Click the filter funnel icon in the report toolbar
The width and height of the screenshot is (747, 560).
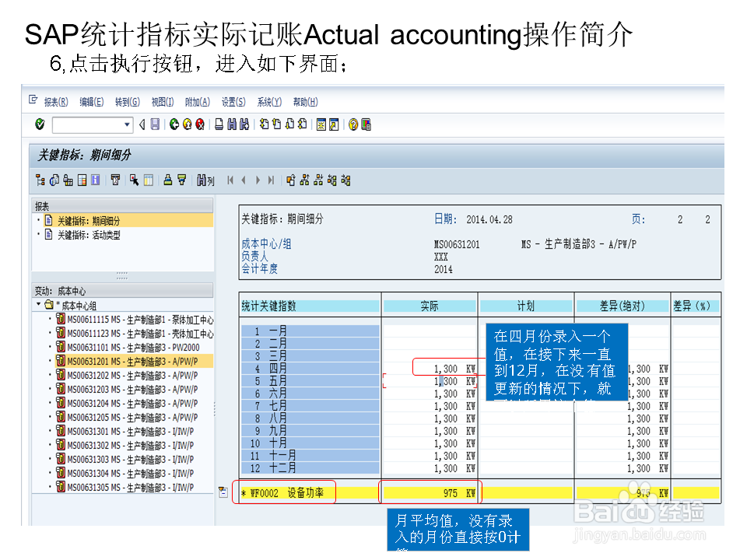(x=181, y=180)
